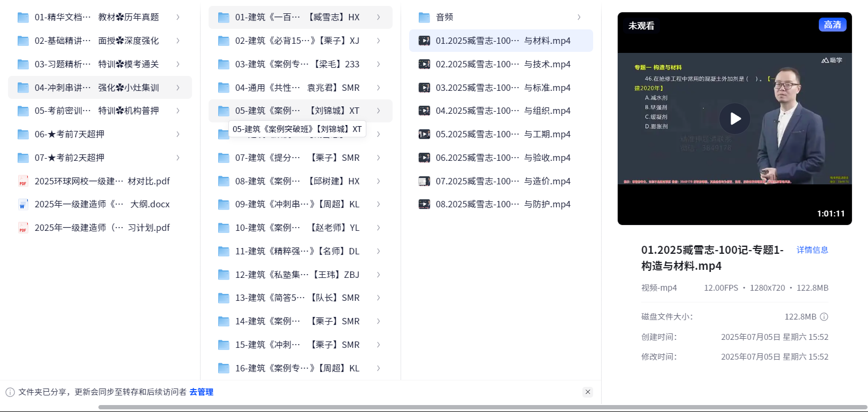
Task: Expand chevron for 04-冲刺串讲 folder
Action: tap(178, 88)
